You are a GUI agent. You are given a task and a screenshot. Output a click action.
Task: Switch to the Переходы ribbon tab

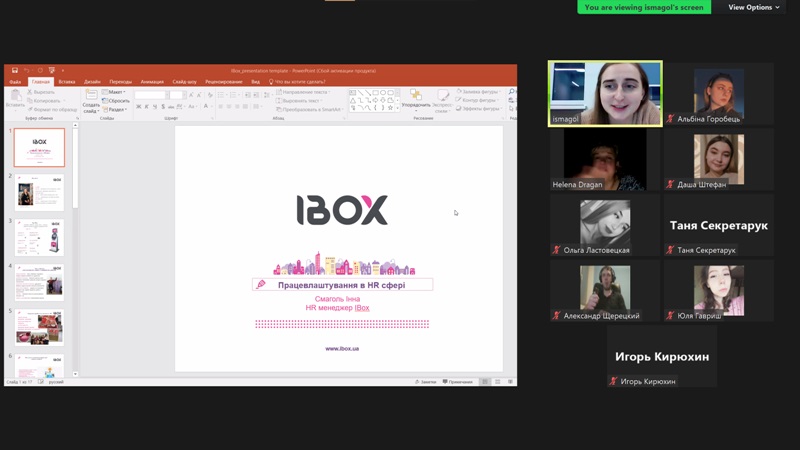coord(120,82)
